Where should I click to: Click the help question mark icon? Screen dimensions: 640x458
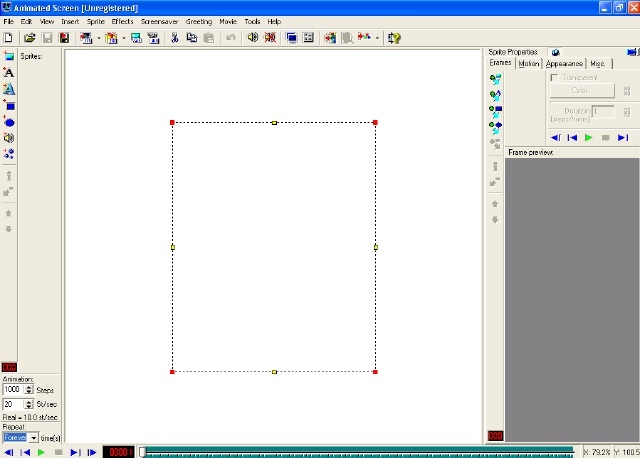click(394, 38)
